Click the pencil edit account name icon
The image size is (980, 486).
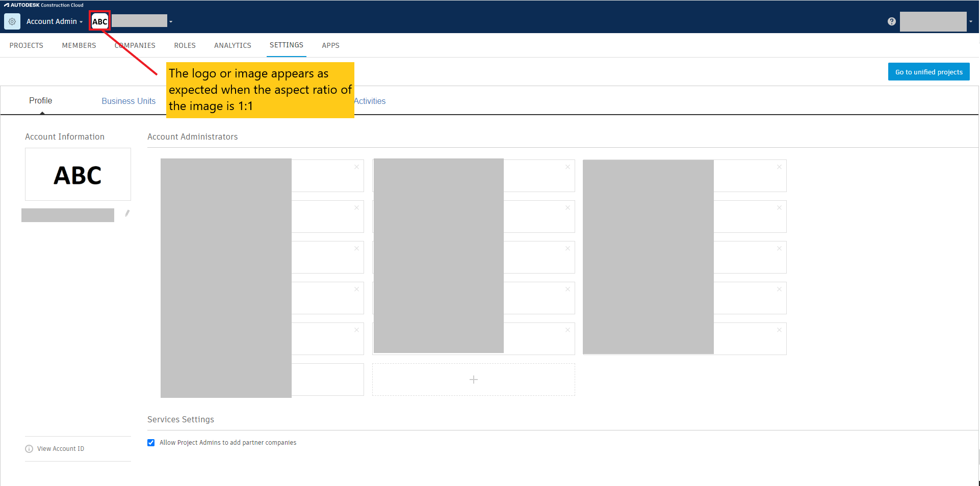(127, 213)
